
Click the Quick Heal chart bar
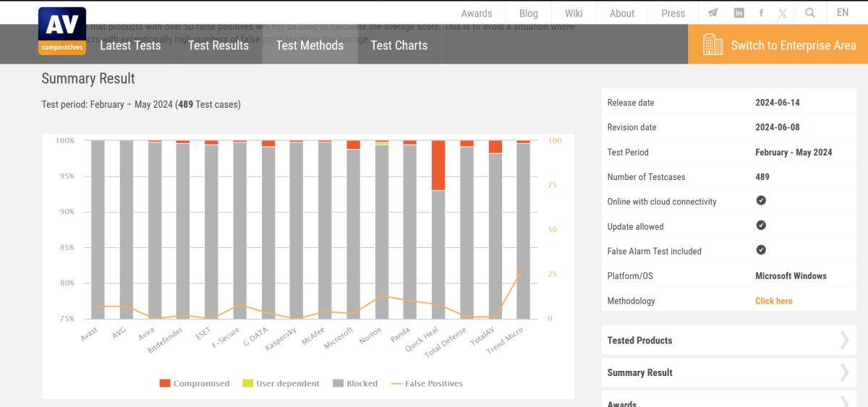(x=438, y=230)
